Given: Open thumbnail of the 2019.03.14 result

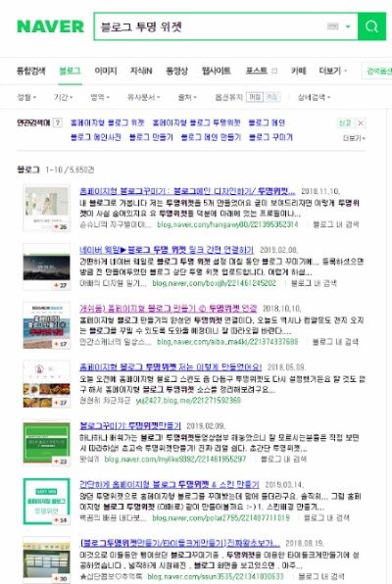Looking at the screenshot, I should click(47, 502).
